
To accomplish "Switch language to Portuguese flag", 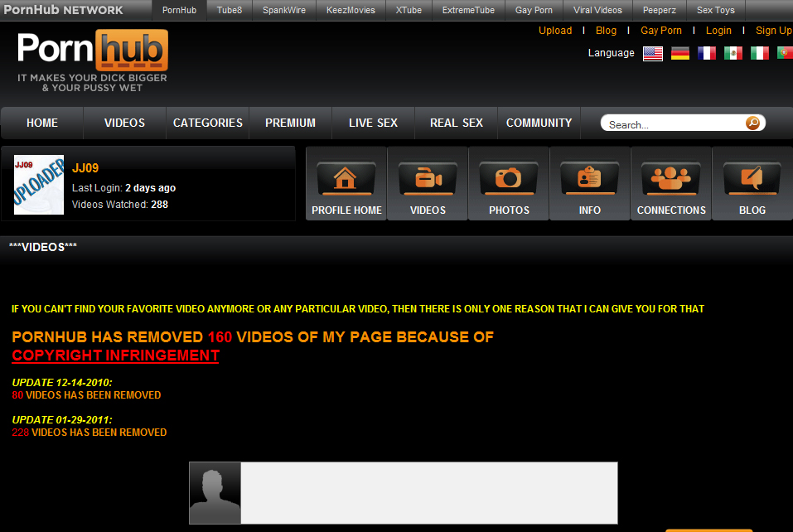I will (x=785, y=53).
